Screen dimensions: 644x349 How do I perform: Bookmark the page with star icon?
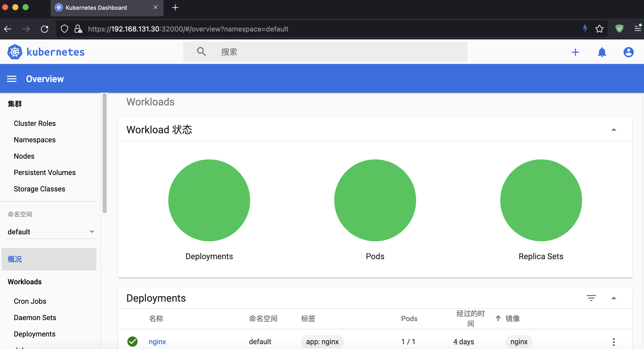[x=599, y=29]
